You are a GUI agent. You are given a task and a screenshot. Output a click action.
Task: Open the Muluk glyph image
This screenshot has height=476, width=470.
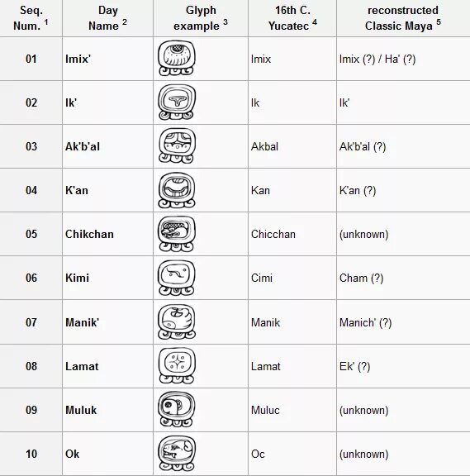point(177,410)
